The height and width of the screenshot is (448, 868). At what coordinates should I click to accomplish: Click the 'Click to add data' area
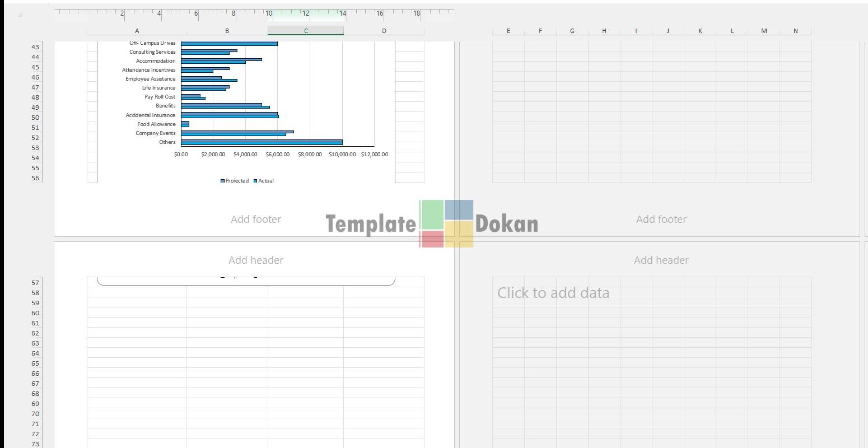pyautogui.click(x=553, y=293)
